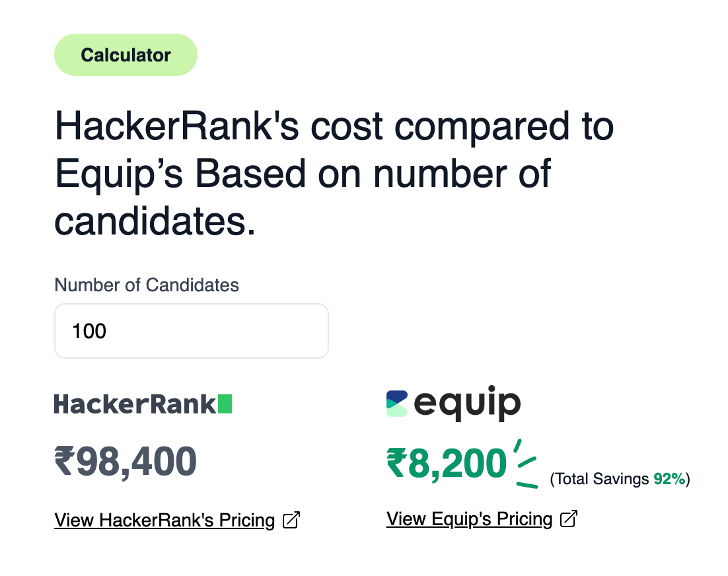Open the View Equip's Pricing link
The height and width of the screenshot is (576, 728).
coord(469,519)
